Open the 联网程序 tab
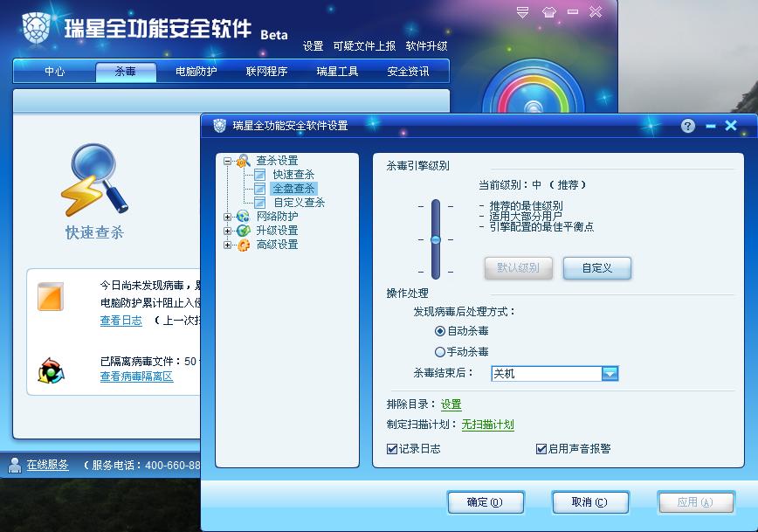The image size is (758, 532). pyautogui.click(x=266, y=72)
